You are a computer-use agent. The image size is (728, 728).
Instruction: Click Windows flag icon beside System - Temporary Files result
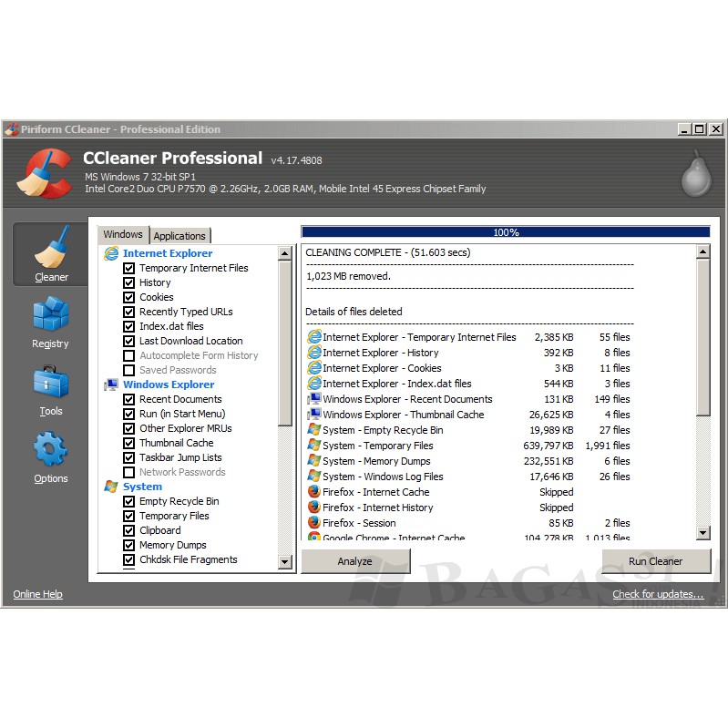pyautogui.click(x=314, y=446)
